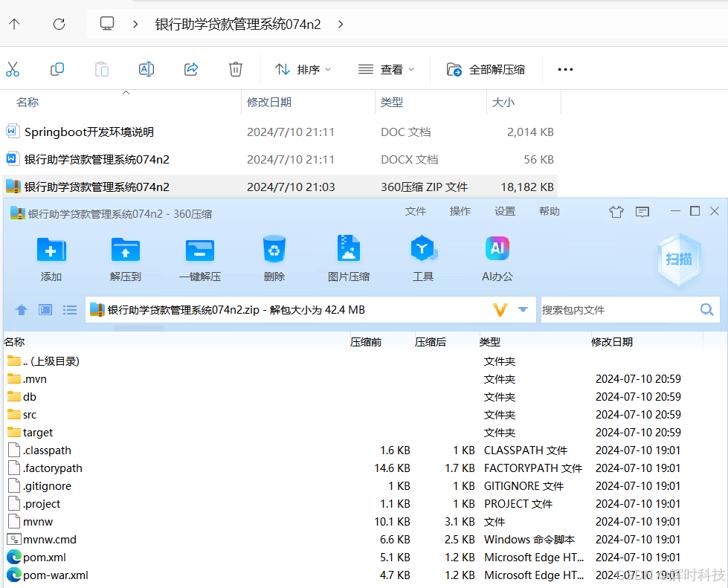728x588 pixels.
Task: Click the 一键解压 one-click extract button
Action: click(199, 259)
